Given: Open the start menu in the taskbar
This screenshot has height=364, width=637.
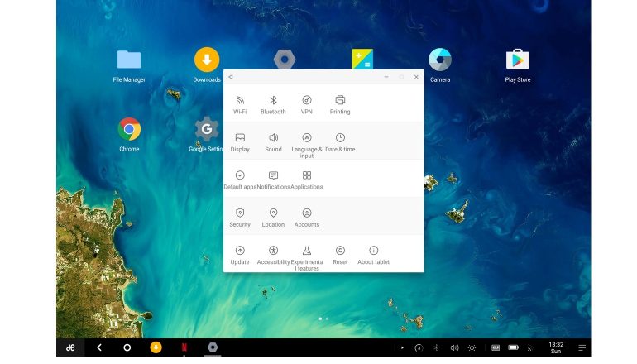Looking at the screenshot, I should 71,347.
